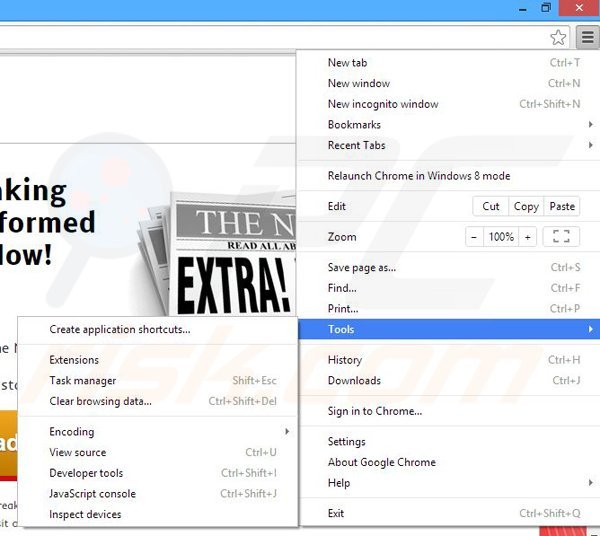
Task: Open Chrome Settings
Action: pos(449,442)
